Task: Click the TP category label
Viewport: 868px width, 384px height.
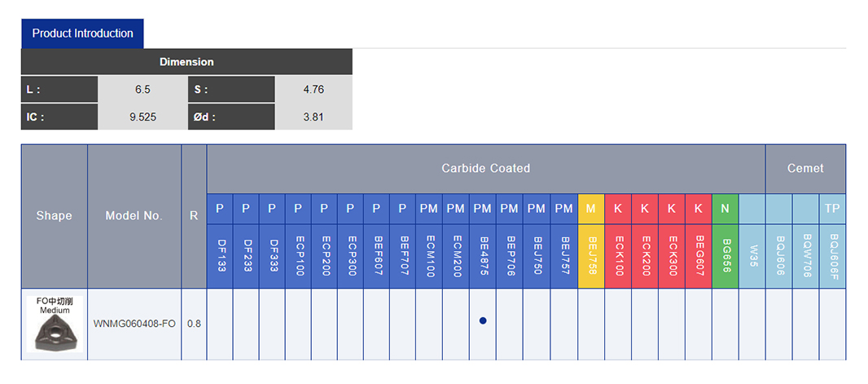Action: click(832, 209)
